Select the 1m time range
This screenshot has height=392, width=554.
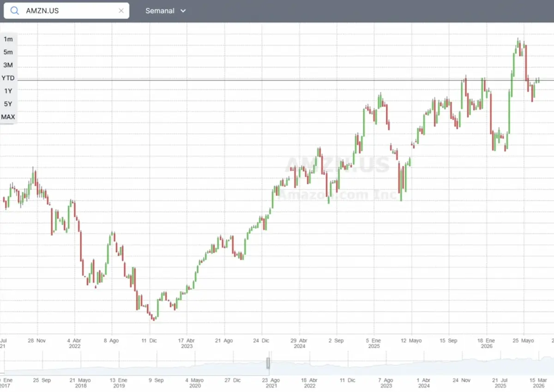coord(8,39)
